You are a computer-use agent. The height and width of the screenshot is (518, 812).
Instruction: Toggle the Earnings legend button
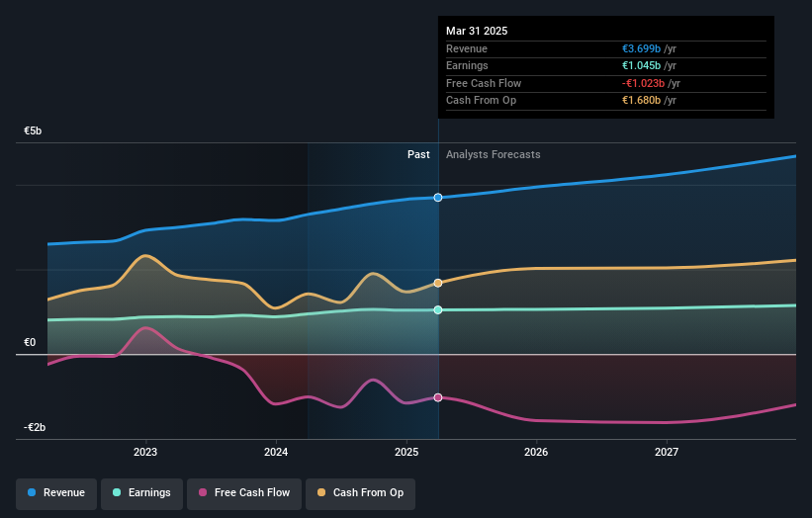[141, 493]
